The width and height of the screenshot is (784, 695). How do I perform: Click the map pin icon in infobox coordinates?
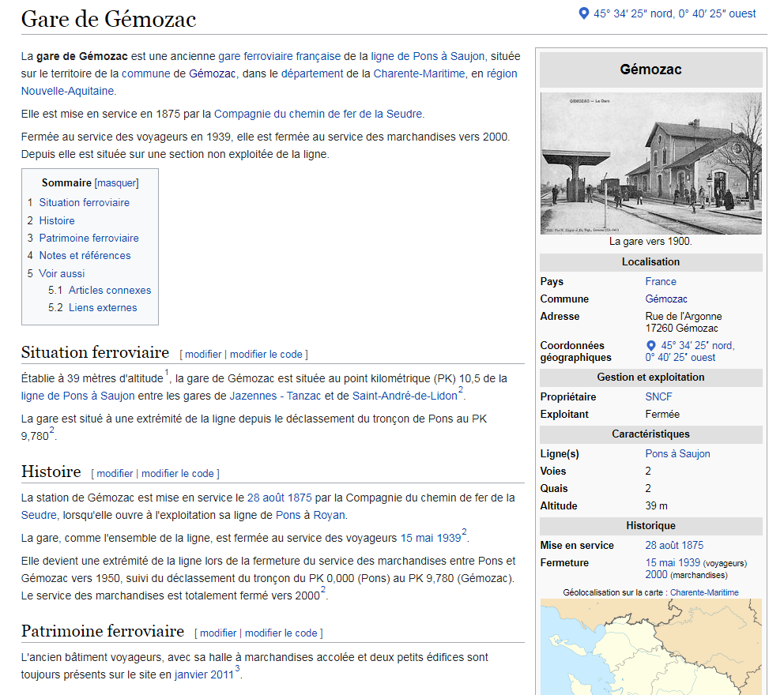(651, 346)
